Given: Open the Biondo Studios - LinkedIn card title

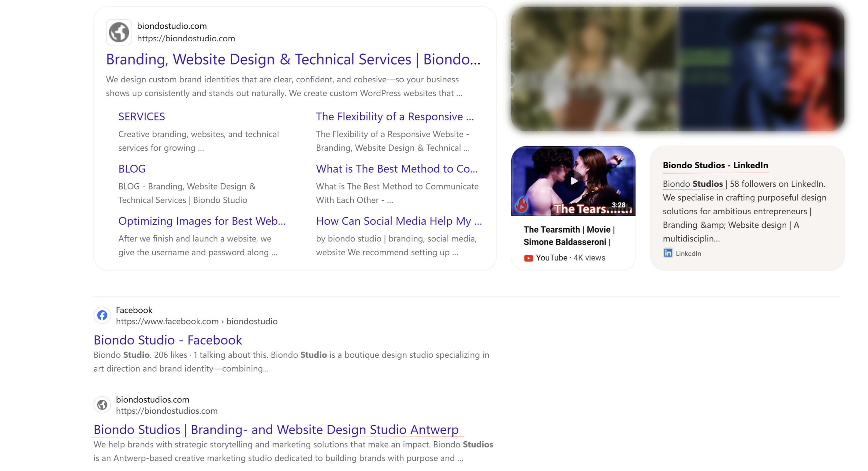Looking at the screenshot, I should [715, 165].
